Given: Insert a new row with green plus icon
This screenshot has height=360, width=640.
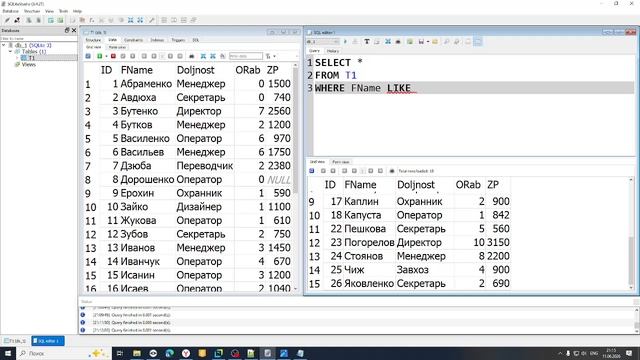Looking at the screenshot, I should pyautogui.click(x=99, y=56).
